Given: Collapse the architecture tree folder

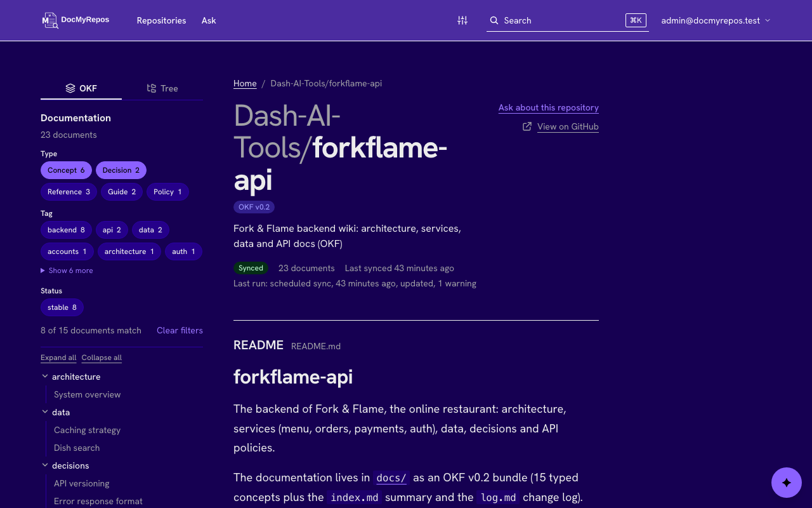Looking at the screenshot, I should 45,377.
